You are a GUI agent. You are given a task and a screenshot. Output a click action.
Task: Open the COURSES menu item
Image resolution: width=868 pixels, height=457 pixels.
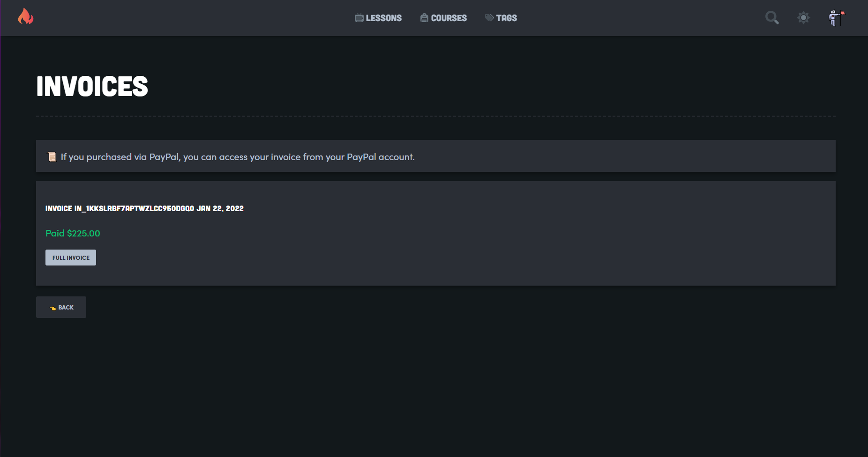448,18
